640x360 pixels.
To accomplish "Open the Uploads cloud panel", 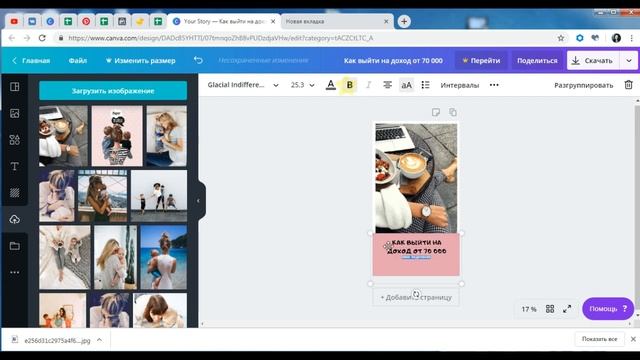I will [x=15, y=219].
